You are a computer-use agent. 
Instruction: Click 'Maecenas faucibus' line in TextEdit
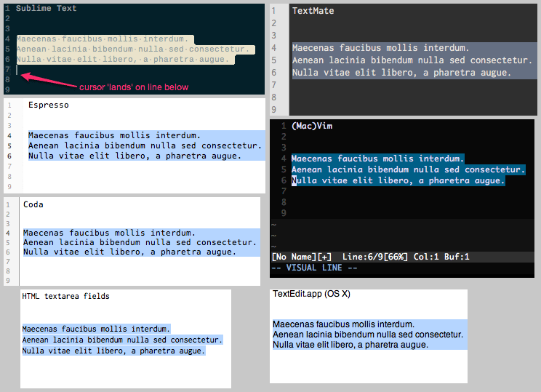[344, 324]
